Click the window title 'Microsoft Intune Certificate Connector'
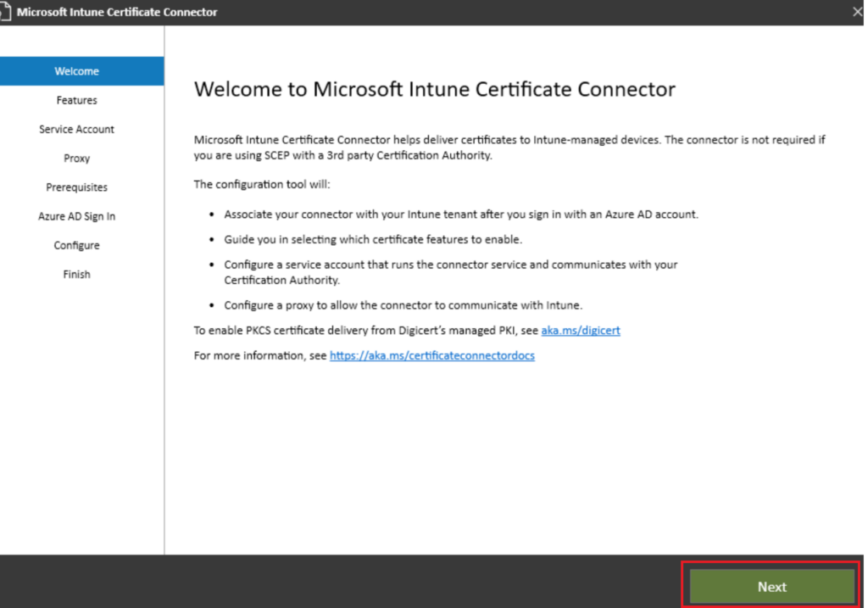Image resolution: width=868 pixels, height=608 pixels. (117, 12)
